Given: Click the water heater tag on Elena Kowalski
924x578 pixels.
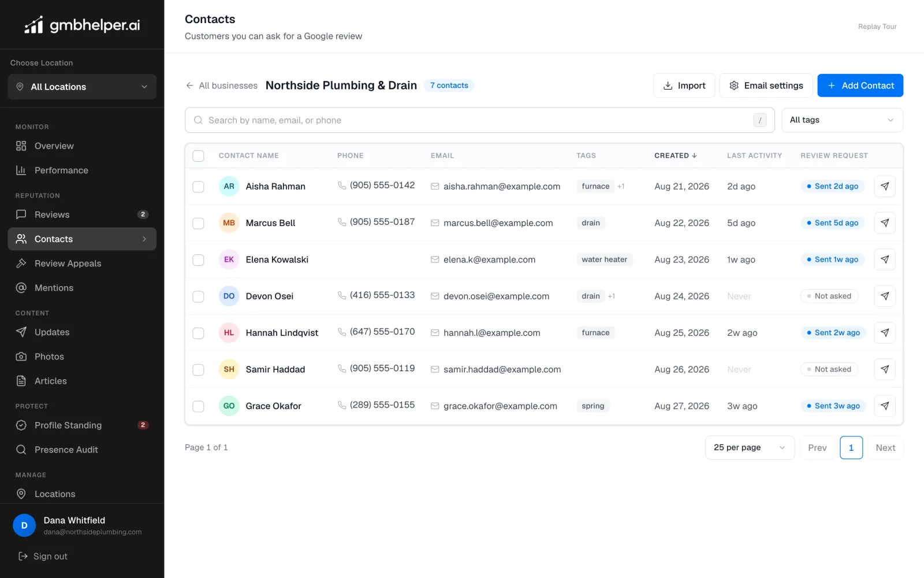Looking at the screenshot, I should pos(604,260).
